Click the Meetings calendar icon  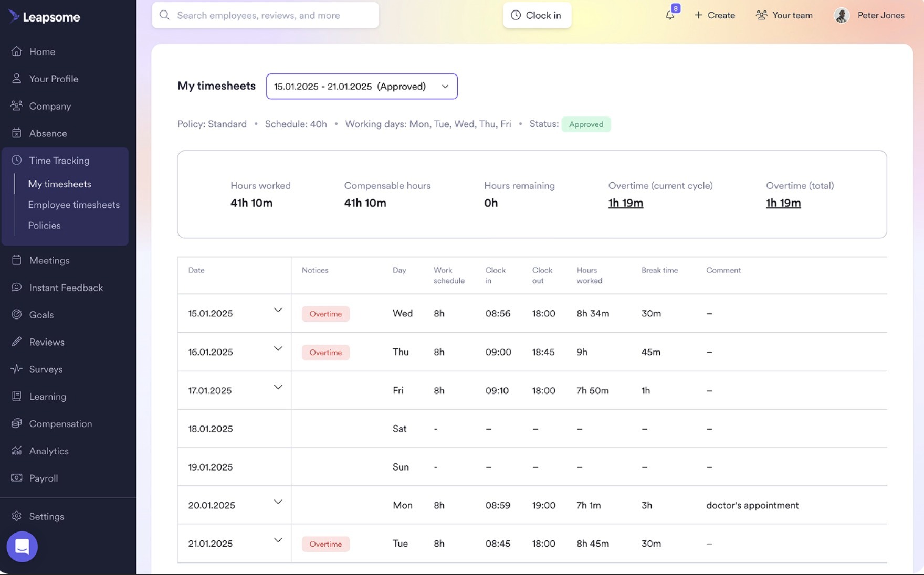[x=17, y=260]
